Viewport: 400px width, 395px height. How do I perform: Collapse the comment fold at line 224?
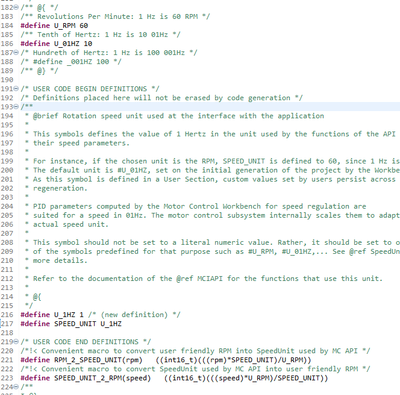[17, 387]
